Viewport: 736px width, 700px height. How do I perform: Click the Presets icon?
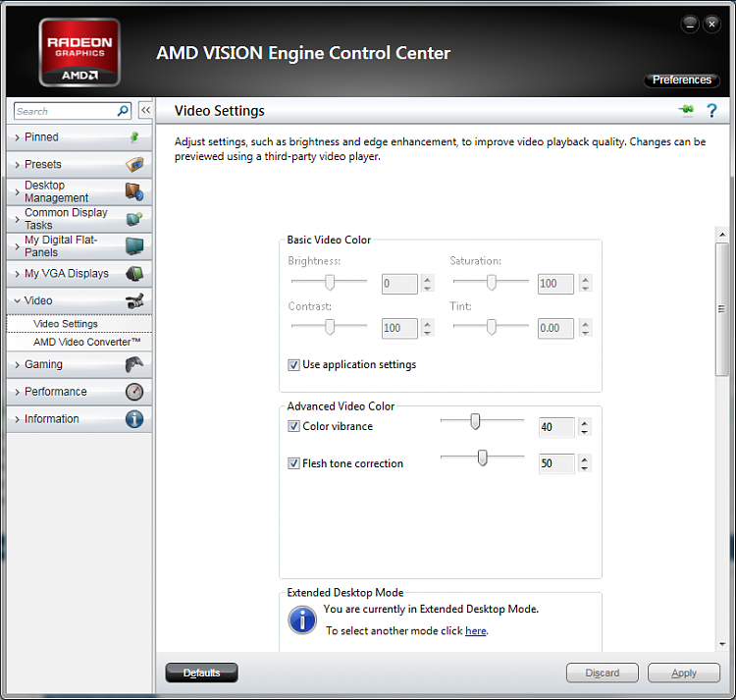click(x=134, y=164)
